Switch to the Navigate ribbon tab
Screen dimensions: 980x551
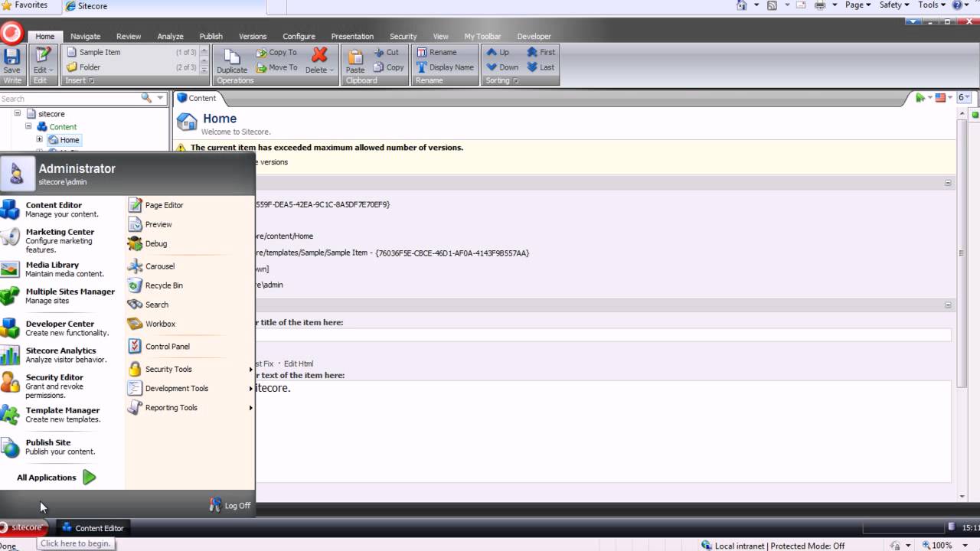click(x=86, y=36)
